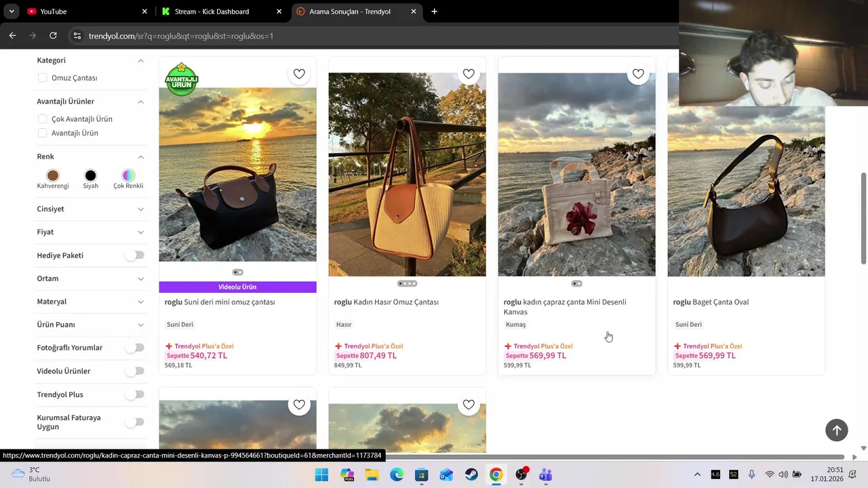Open Outlook from the taskbar
The height and width of the screenshot is (488, 868).
click(x=446, y=474)
